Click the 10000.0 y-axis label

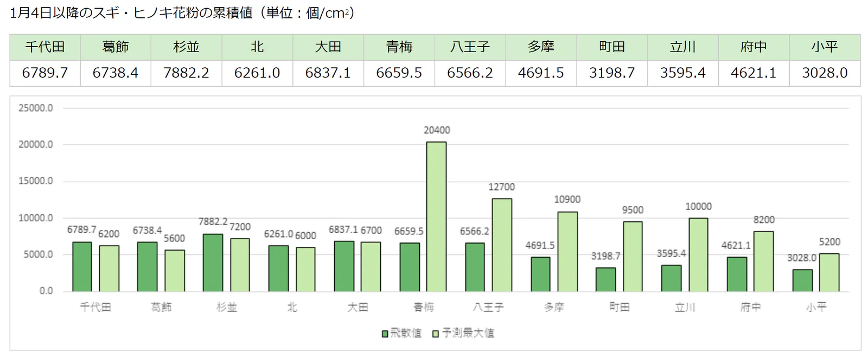coord(36,218)
